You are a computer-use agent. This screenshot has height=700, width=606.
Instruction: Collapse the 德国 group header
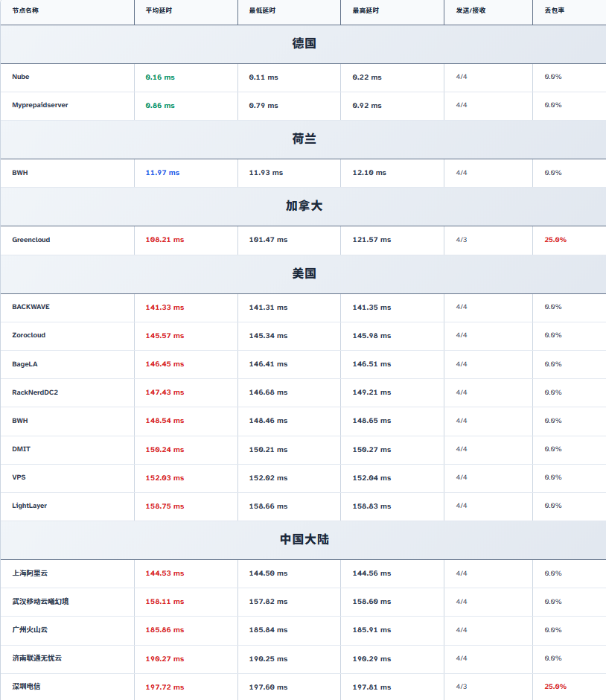(x=304, y=44)
